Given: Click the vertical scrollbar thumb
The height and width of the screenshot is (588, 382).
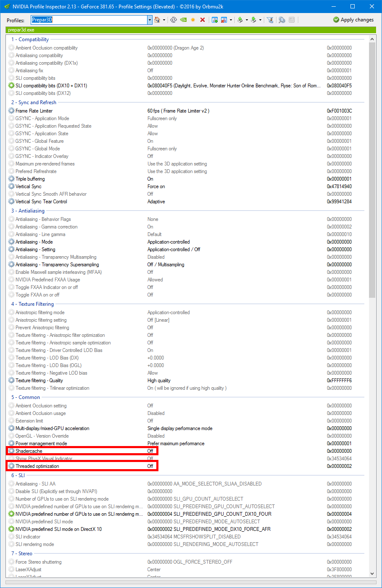Looking at the screenshot, I should (372, 170).
